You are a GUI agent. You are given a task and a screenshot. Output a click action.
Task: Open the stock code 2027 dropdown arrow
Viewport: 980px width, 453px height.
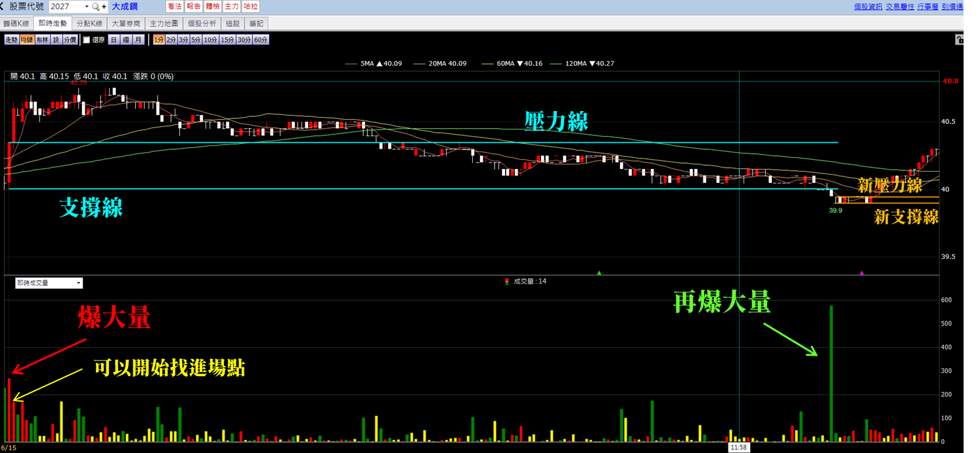click(86, 7)
